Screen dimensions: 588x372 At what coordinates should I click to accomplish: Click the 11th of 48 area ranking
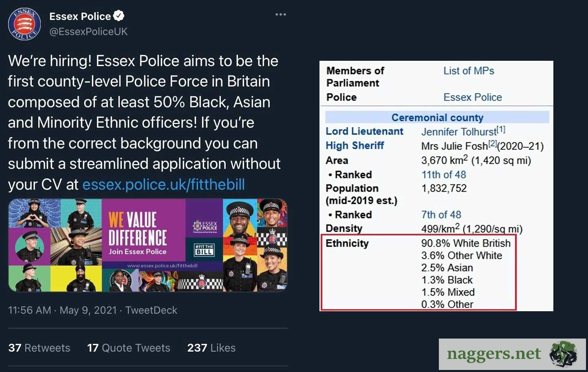(x=444, y=175)
